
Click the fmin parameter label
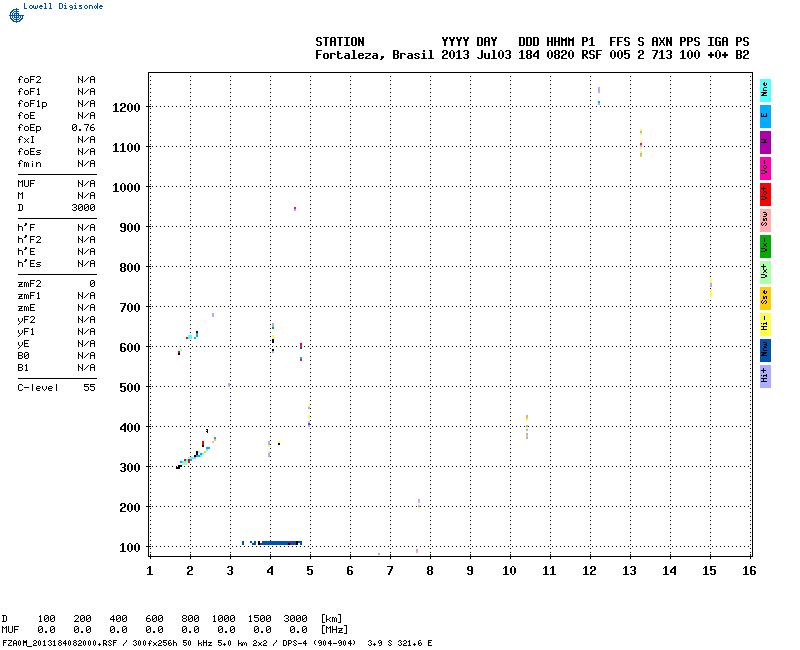[29, 164]
